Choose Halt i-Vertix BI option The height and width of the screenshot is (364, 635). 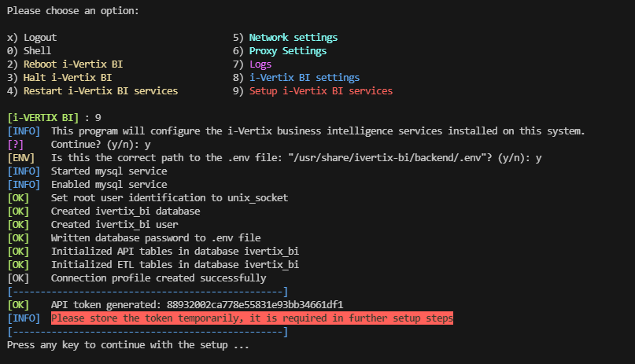click(59, 78)
